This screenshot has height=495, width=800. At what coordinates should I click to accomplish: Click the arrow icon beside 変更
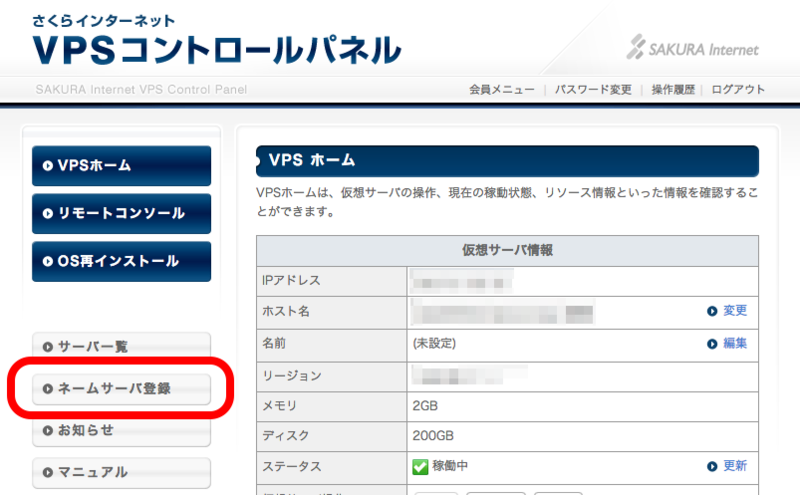point(712,311)
